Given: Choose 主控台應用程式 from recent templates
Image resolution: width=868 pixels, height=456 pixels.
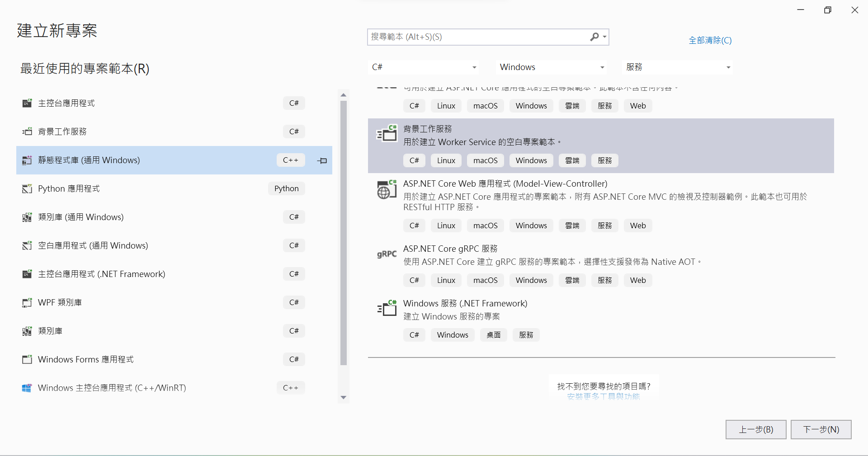Looking at the screenshot, I should point(174,103).
